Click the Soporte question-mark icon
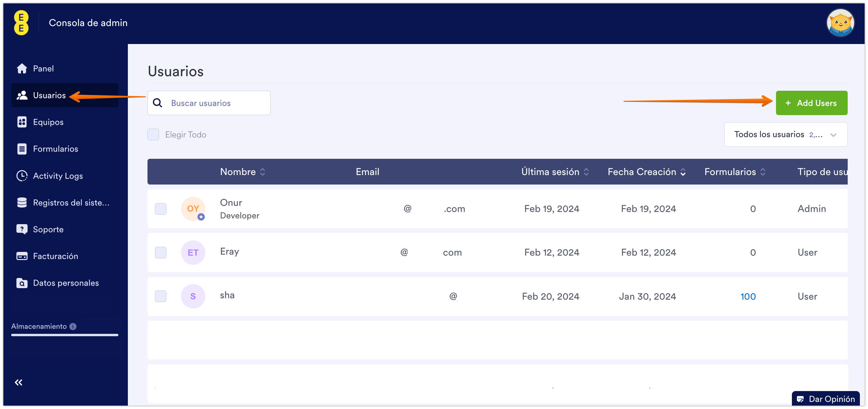The width and height of the screenshot is (868, 409). tap(22, 229)
